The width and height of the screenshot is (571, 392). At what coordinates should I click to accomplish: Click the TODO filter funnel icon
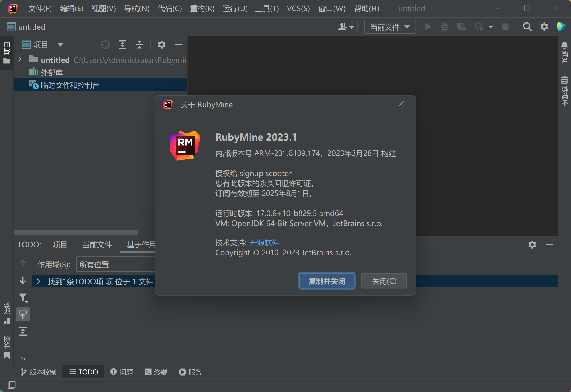pyautogui.click(x=23, y=298)
